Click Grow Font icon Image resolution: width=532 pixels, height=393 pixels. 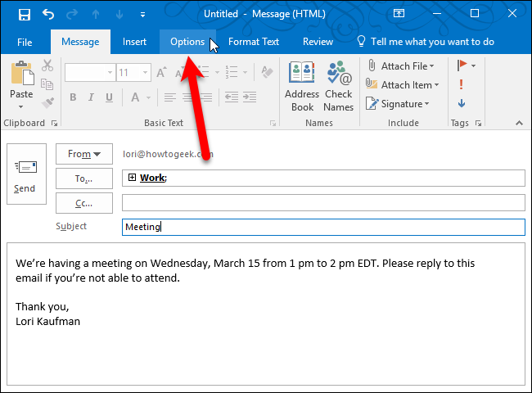point(161,72)
